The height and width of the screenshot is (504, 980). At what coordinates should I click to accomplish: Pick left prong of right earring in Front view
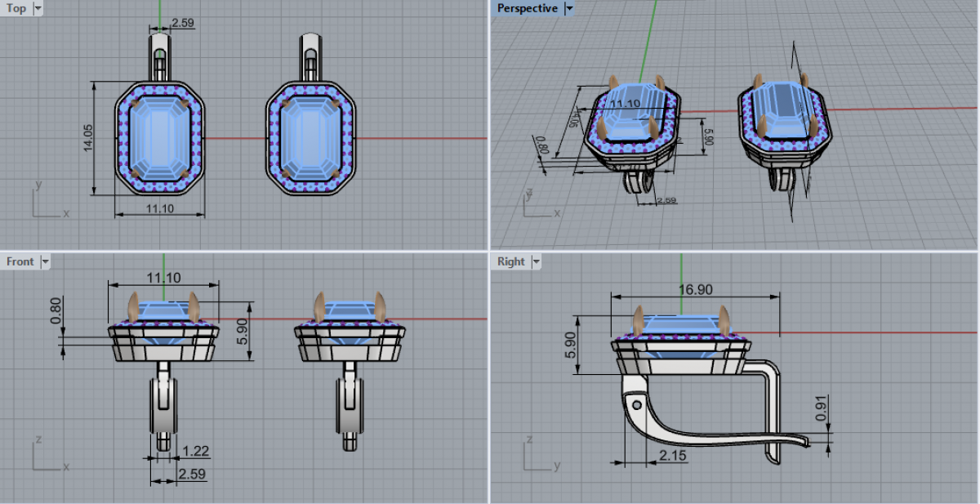point(320,307)
